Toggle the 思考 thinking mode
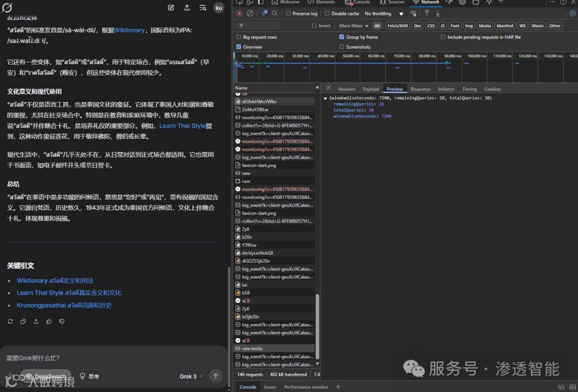This screenshot has height=392, width=578. pyautogui.click(x=89, y=376)
